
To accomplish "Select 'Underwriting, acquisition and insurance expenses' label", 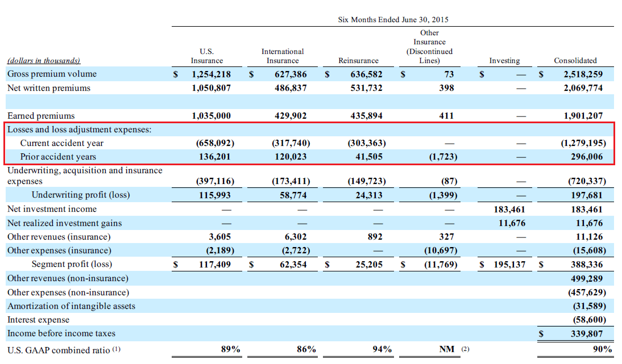I will 85,176.
